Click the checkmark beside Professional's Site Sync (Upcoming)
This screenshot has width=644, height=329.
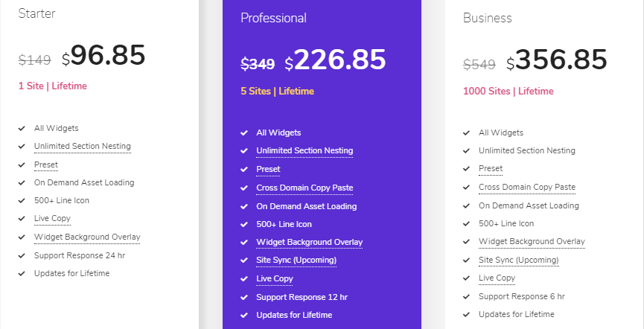244,261
